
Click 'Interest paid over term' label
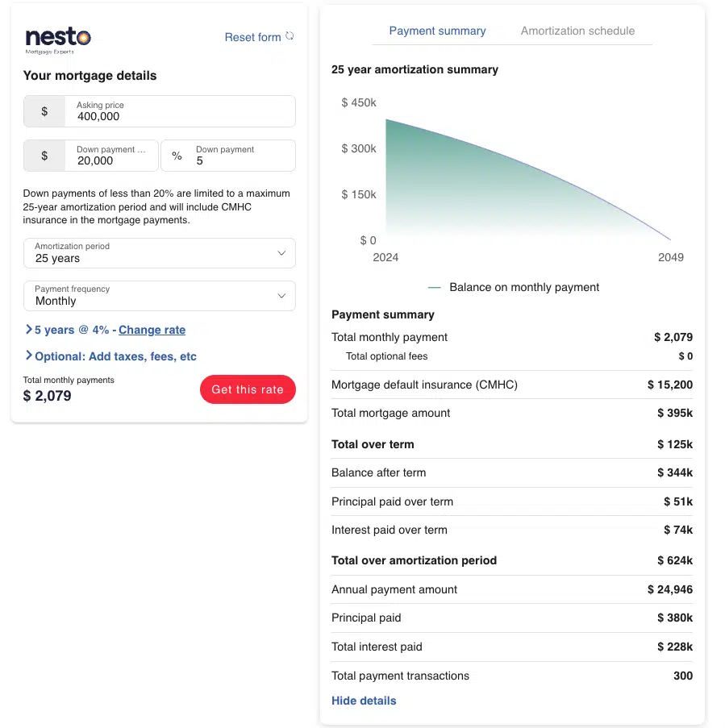[390, 530]
